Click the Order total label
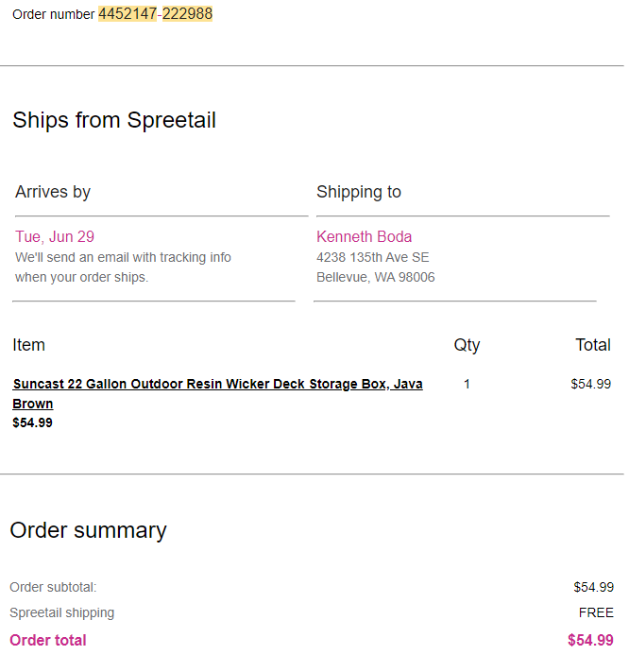Viewport: 629px width, 672px height. click(48, 640)
